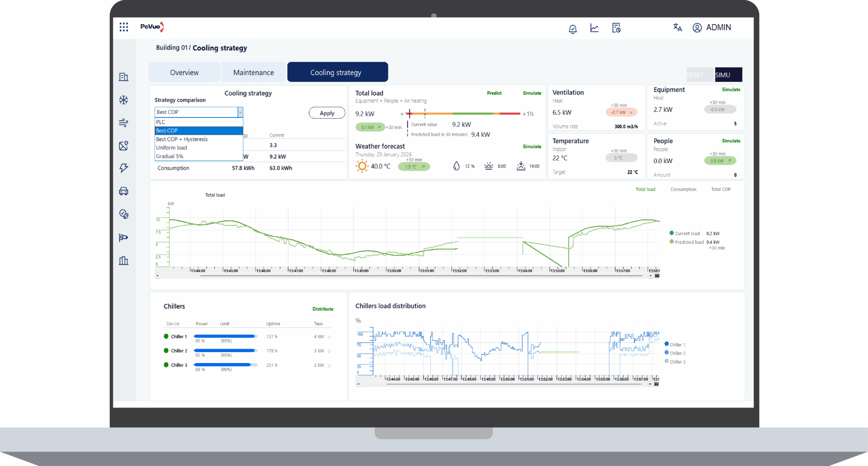The height and width of the screenshot is (466, 868).
Task: Expand Chiller 1 row details chevron
Action: [329, 337]
